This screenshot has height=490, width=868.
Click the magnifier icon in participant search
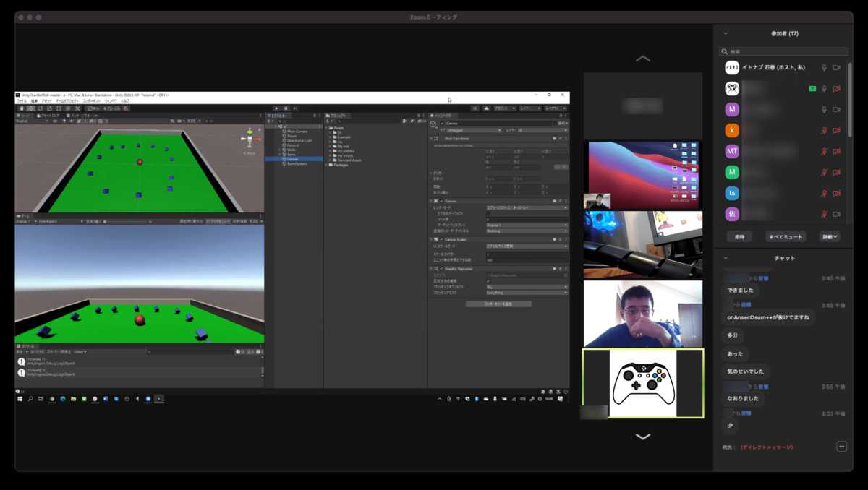point(724,52)
